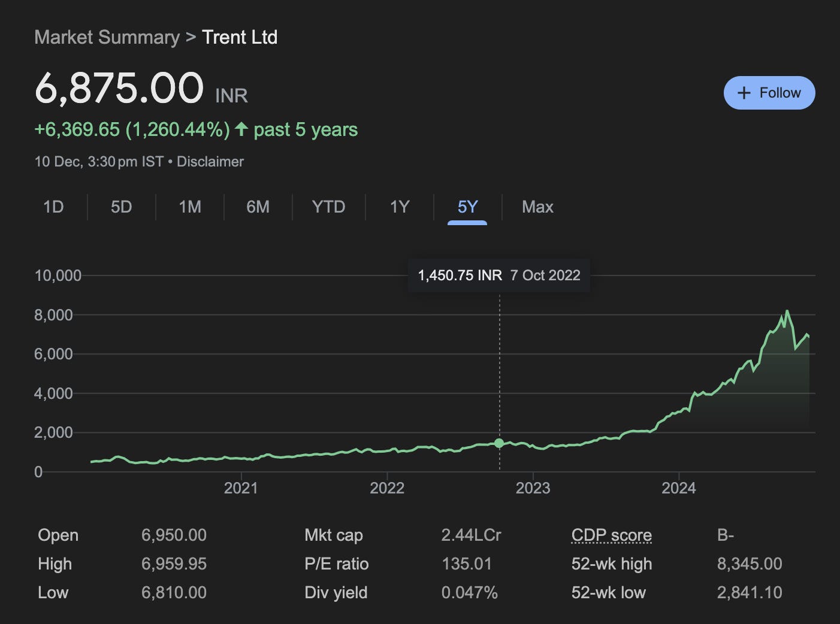840x624 pixels.
Task: Click the 4,000 y-axis label
Action: pyautogui.click(x=53, y=393)
